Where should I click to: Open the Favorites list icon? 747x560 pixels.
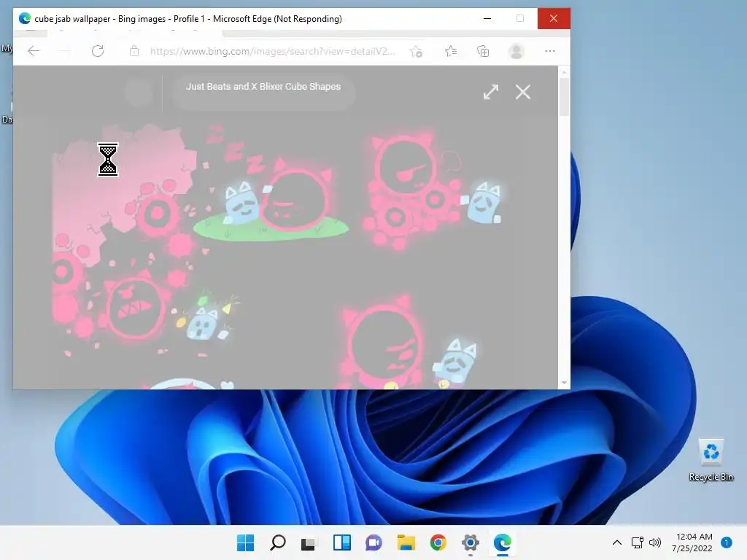point(451,51)
